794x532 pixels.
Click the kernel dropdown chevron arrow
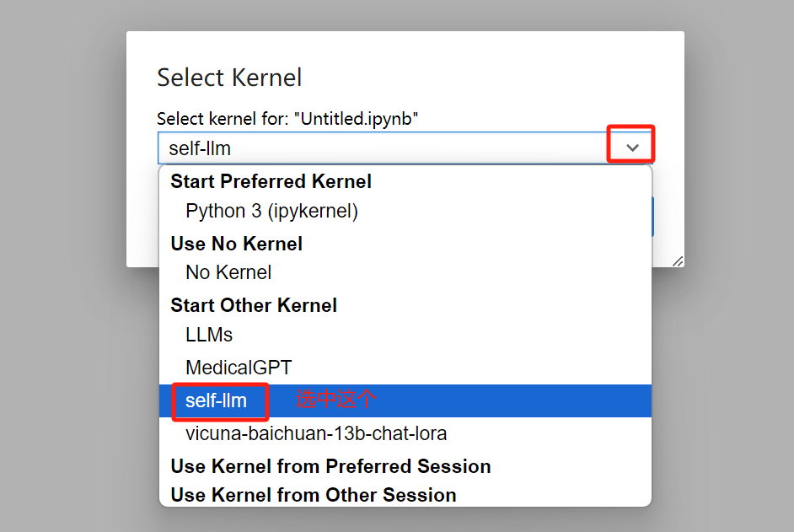(632, 148)
